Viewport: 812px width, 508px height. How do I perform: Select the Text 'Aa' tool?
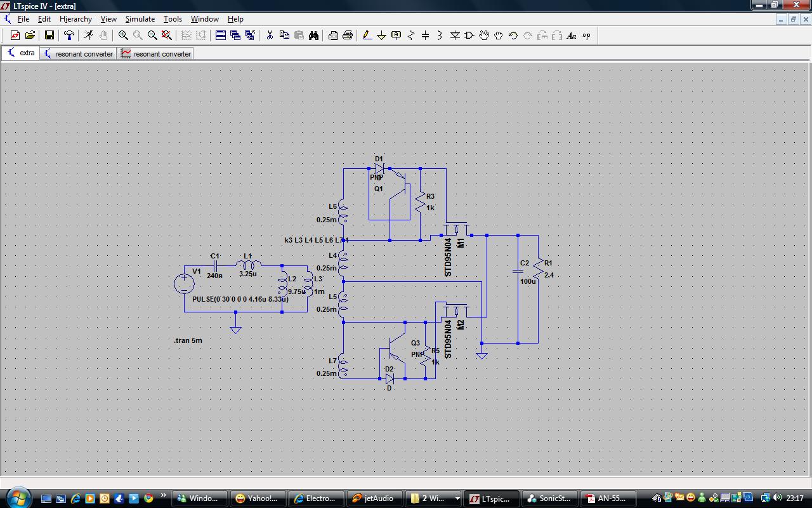(572, 36)
